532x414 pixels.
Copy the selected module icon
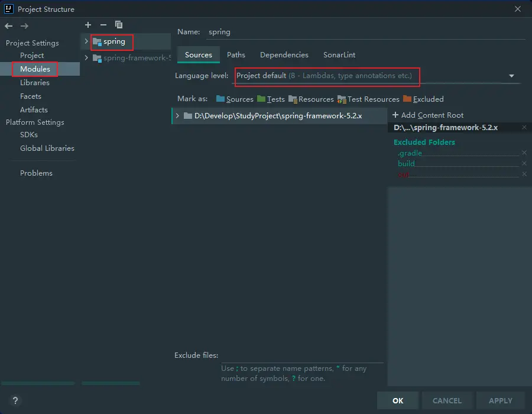click(x=119, y=25)
